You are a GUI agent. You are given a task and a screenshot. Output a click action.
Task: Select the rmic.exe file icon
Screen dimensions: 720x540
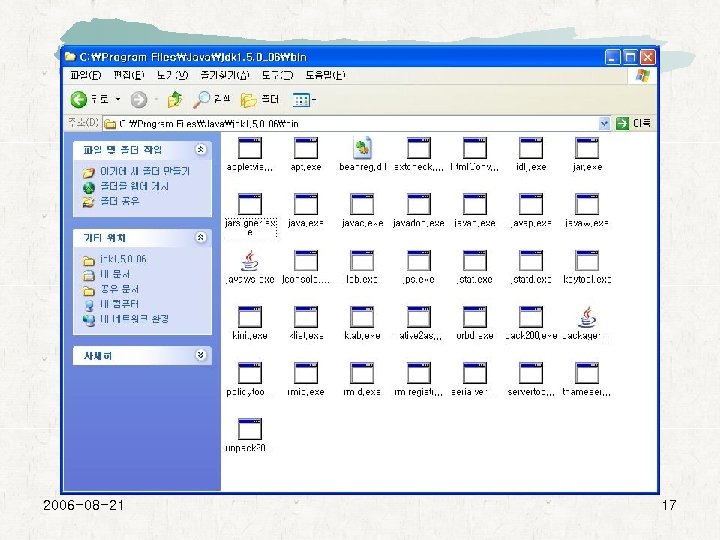306,373
